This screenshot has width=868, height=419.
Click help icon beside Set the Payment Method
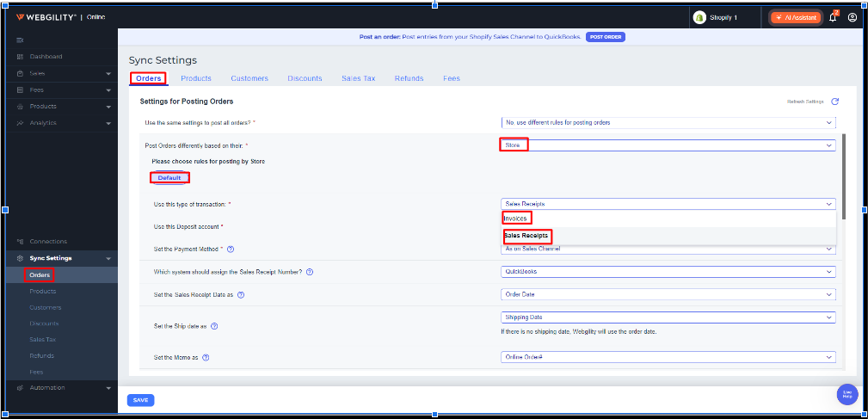pos(231,249)
